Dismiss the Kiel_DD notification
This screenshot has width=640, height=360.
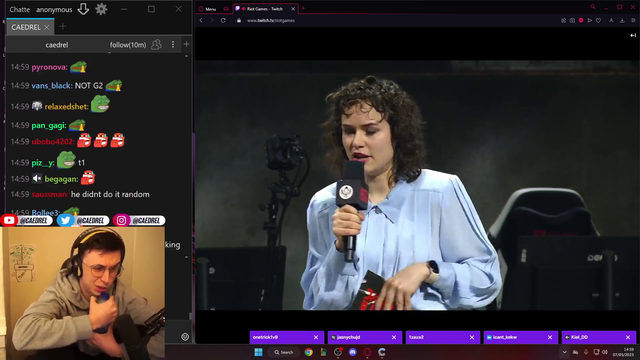click(628, 337)
